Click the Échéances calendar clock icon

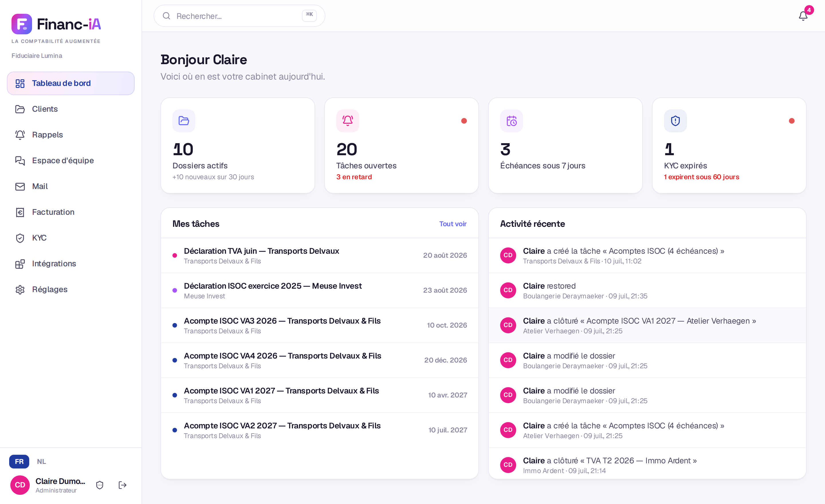[511, 121]
